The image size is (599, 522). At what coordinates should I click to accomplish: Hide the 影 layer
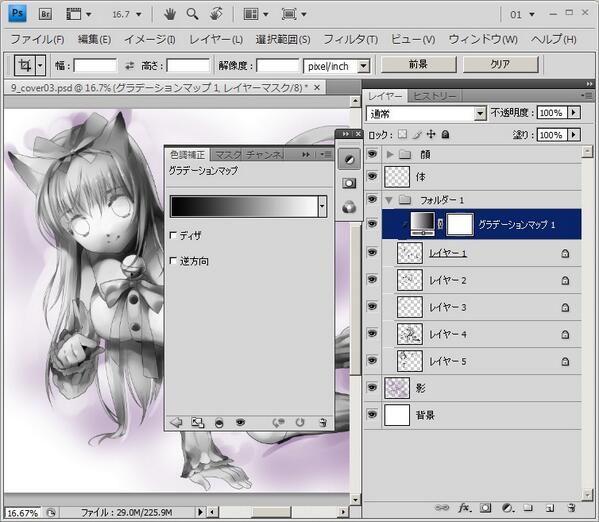(372, 387)
